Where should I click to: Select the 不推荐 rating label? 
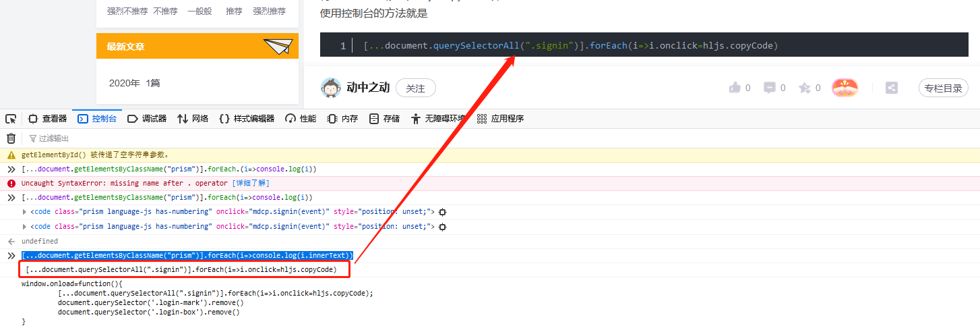coord(165,11)
